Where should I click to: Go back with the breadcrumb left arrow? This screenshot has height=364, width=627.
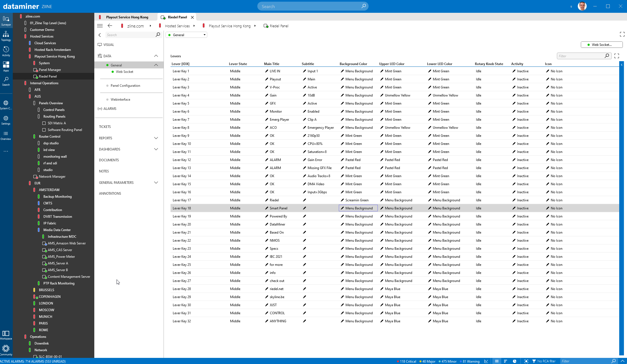[110, 26]
